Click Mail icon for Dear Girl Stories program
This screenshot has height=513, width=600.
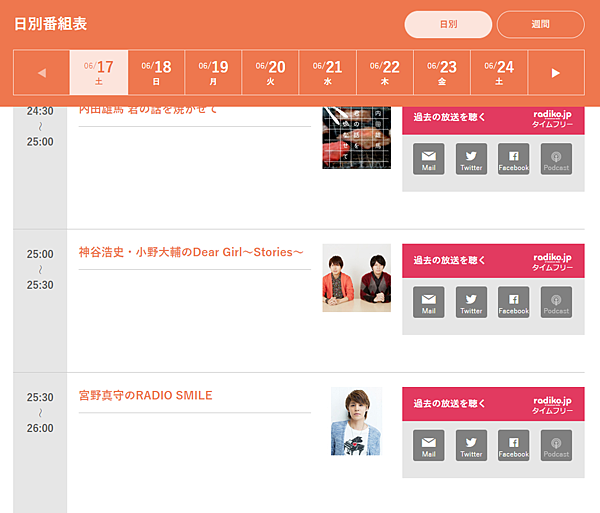pyautogui.click(x=429, y=302)
